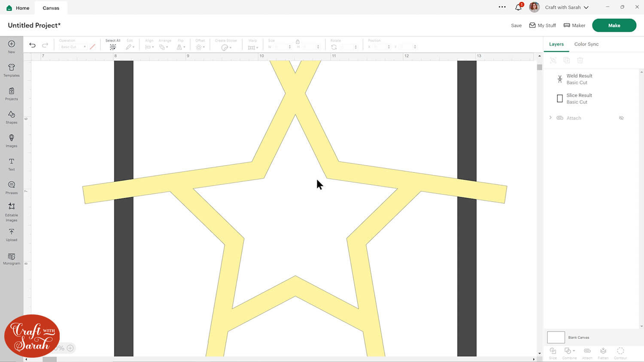Open the Phrases panel
Image resolution: width=644 pixels, height=362 pixels.
pyautogui.click(x=12, y=188)
